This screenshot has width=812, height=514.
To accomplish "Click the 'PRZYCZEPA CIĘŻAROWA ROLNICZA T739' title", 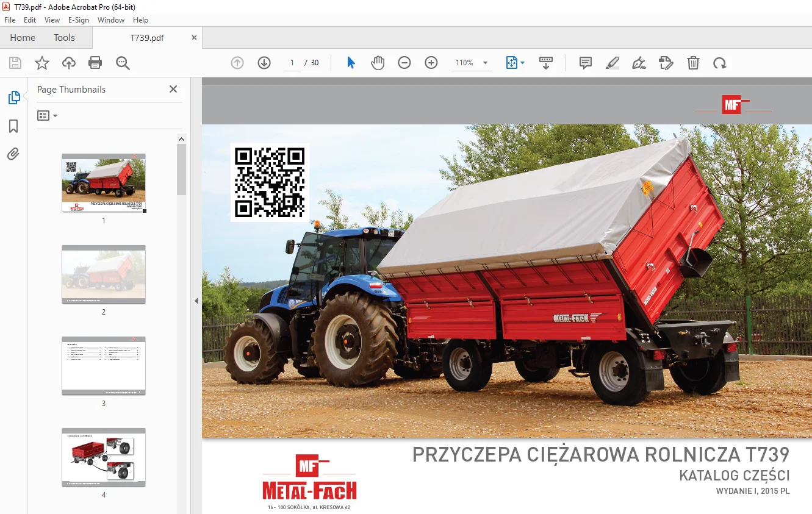I will point(601,455).
